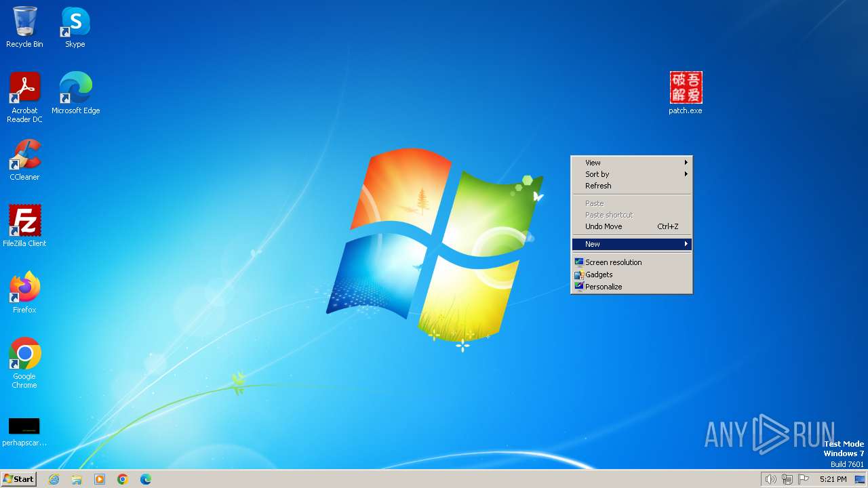Image resolution: width=868 pixels, height=488 pixels.
Task: Click the 5:21 PM taskbar clock
Action: pyautogui.click(x=833, y=479)
